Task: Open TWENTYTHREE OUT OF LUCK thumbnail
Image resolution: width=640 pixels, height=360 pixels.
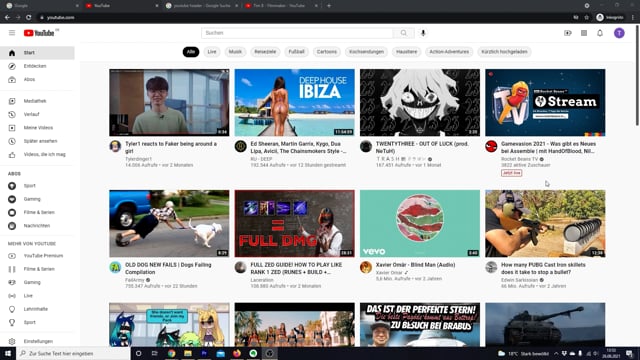Action: (420, 102)
